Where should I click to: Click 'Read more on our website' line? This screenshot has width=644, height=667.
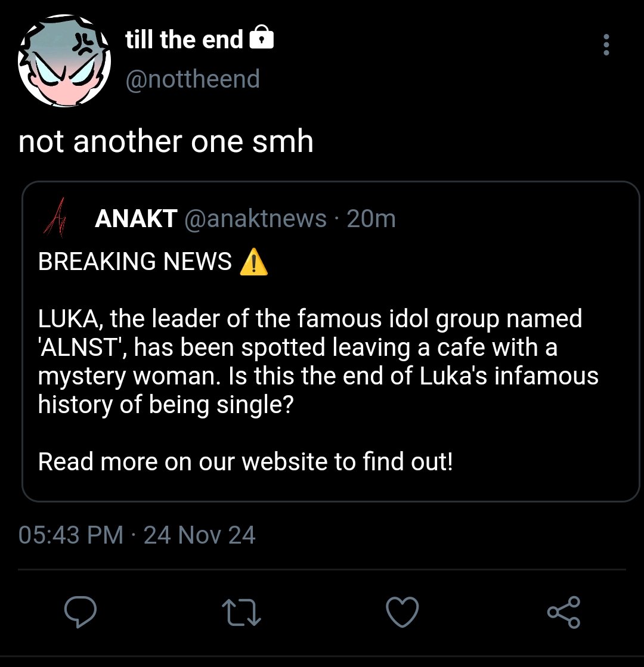point(246,461)
